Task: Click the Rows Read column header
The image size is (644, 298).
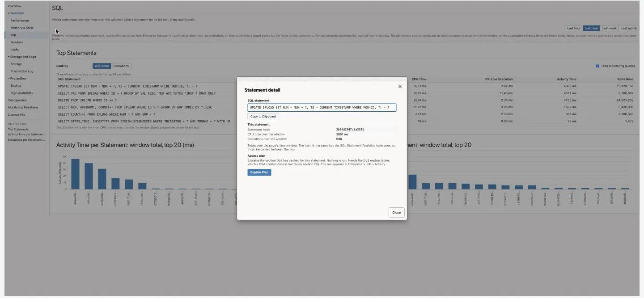Action: click(x=626, y=79)
